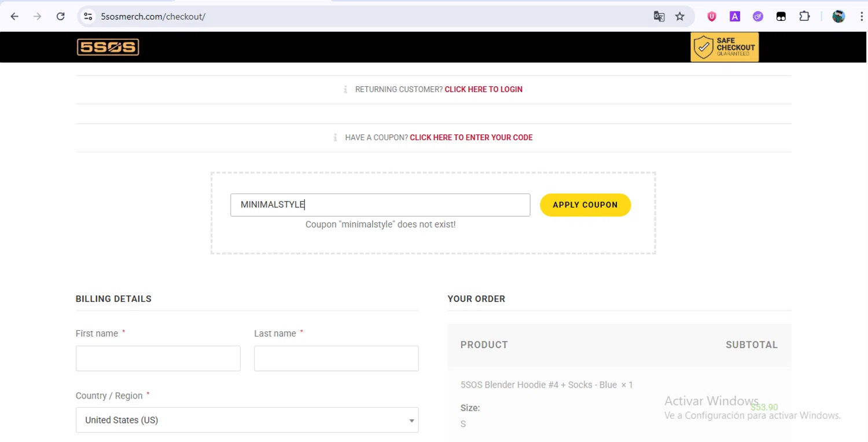Viewport: 868px width, 442px height.
Task: Bookmark this page with the star
Action: [x=680, y=16]
